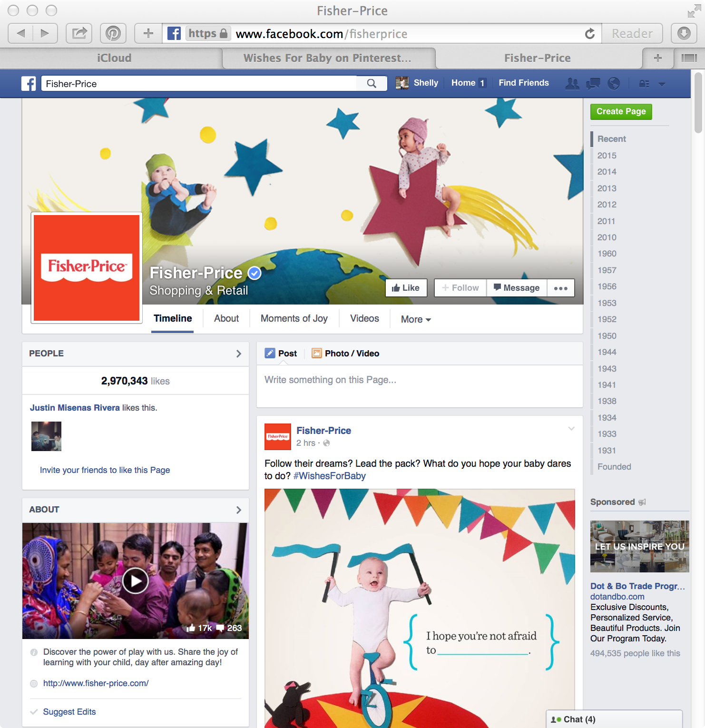Click the Photo / Video composer option

point(345,354)
